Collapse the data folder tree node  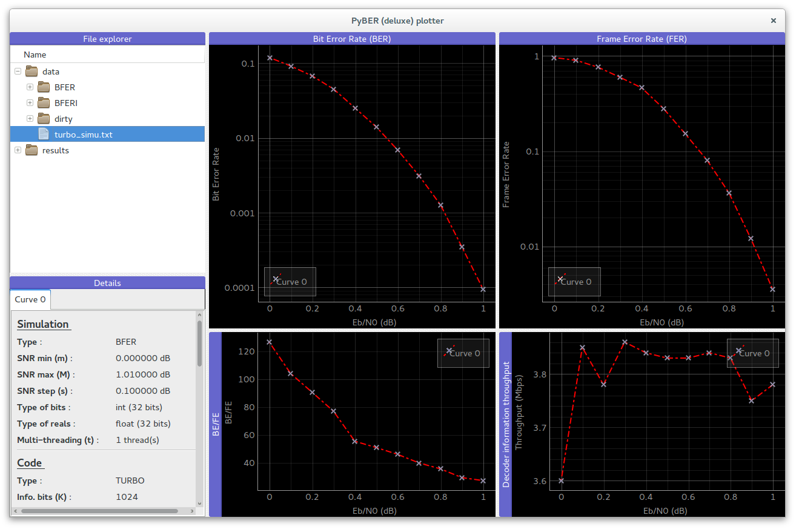tap(18, 71)
